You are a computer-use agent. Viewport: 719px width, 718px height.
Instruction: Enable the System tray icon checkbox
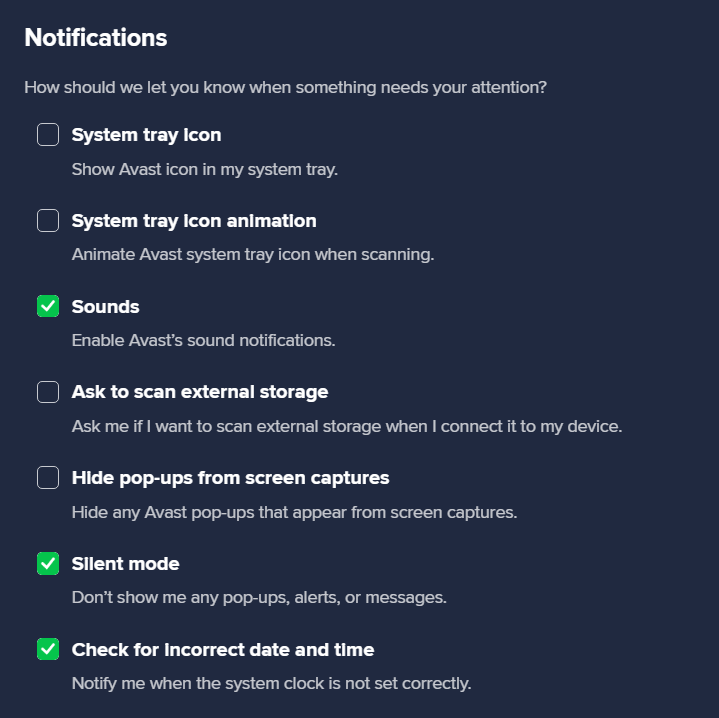tap(48, 135)
